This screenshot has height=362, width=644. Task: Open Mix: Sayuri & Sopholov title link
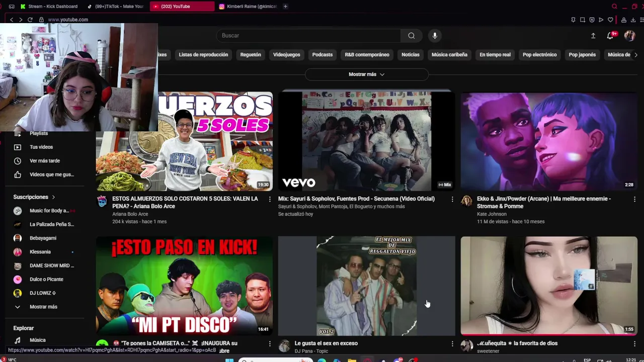[x=356, y=199]
